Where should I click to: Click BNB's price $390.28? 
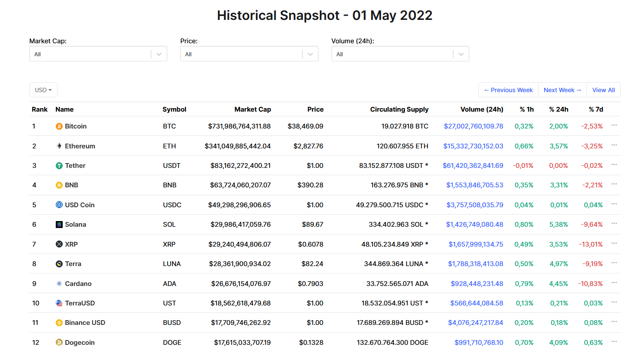[x=310, y=185]
